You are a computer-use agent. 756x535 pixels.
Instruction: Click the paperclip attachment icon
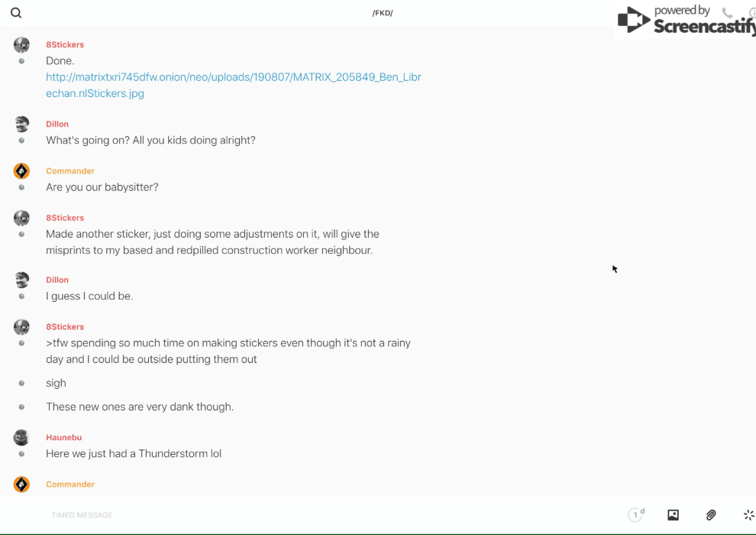click(x=711, y=515)
